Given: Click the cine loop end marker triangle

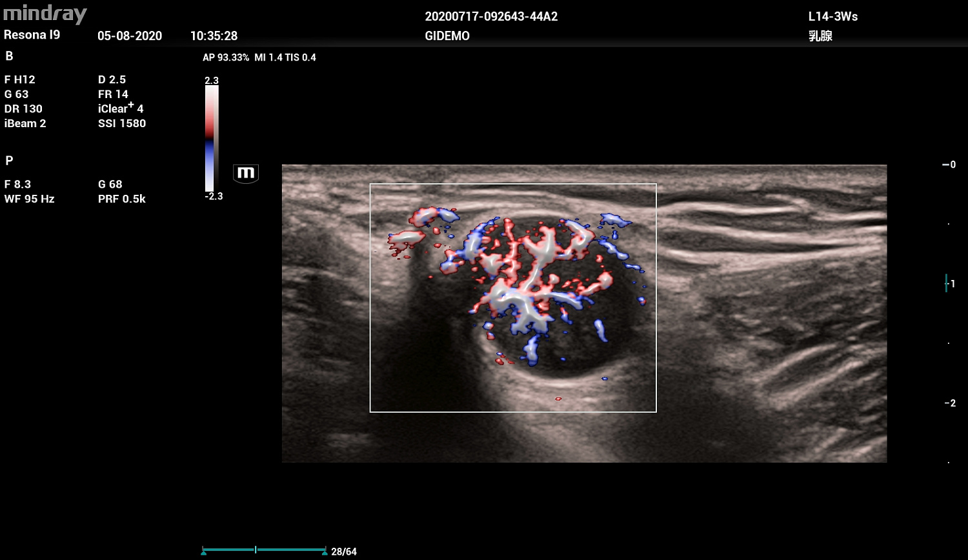Looking at the screenshot, I should pos(325,552).
